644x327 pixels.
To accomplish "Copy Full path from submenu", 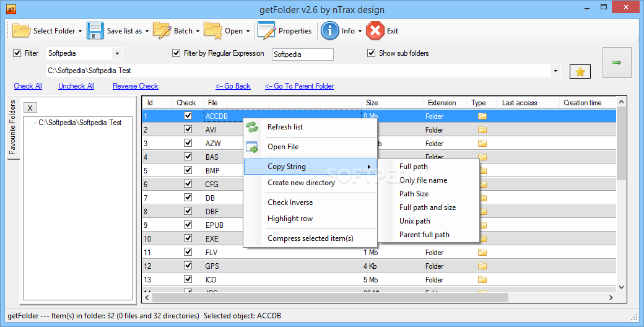I will tap(413, 167).
